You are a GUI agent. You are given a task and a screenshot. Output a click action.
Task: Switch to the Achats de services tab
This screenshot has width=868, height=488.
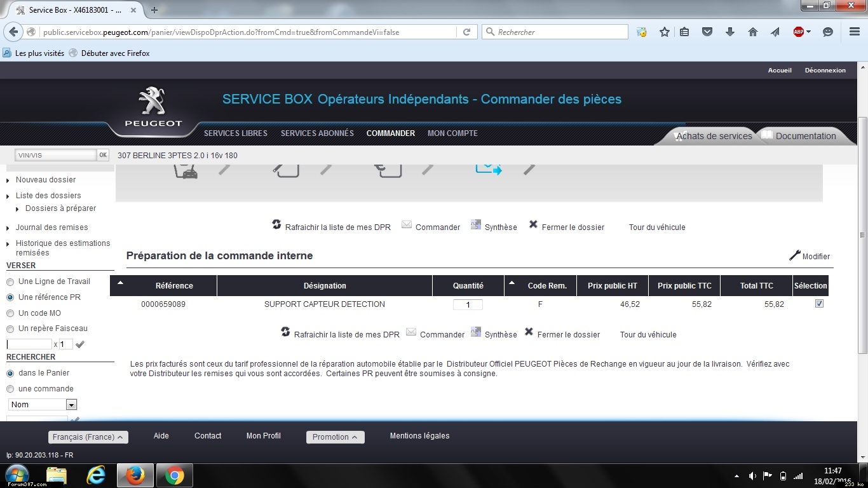(x=714, y=136)
